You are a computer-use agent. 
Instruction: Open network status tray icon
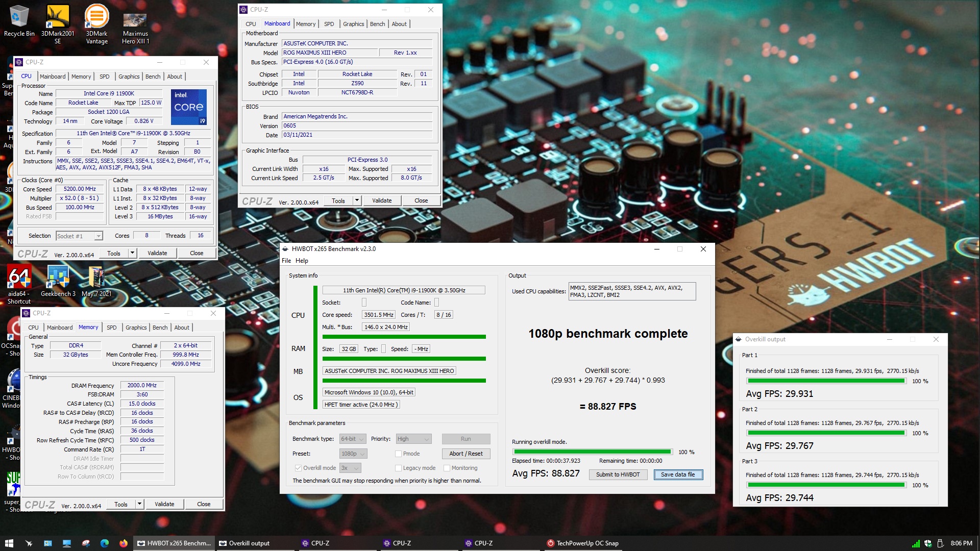tap(916, 543)
